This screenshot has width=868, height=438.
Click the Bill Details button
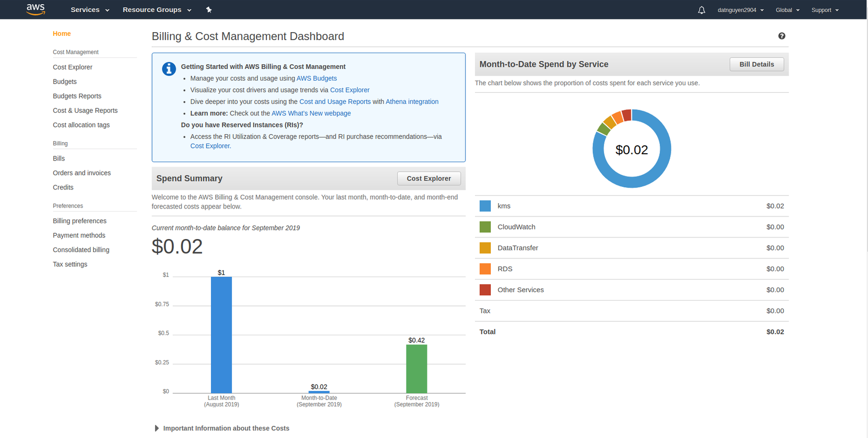[x=756, y=64]
